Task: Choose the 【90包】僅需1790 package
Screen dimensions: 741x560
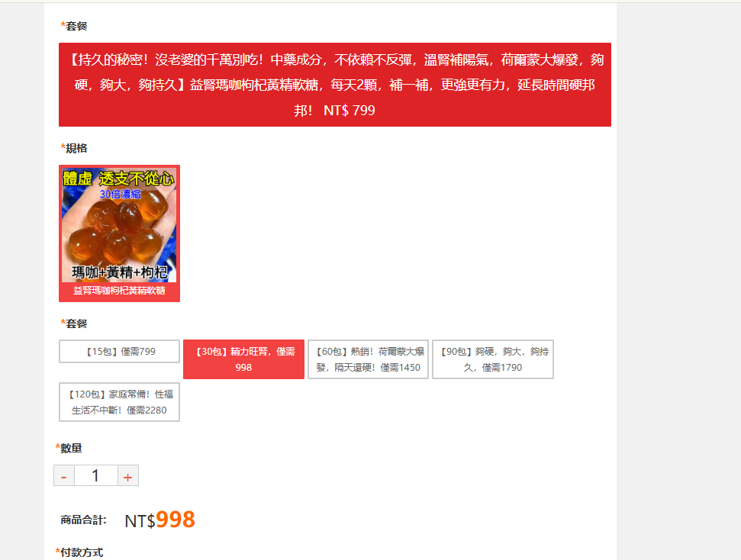Action: tap(492, 359)
